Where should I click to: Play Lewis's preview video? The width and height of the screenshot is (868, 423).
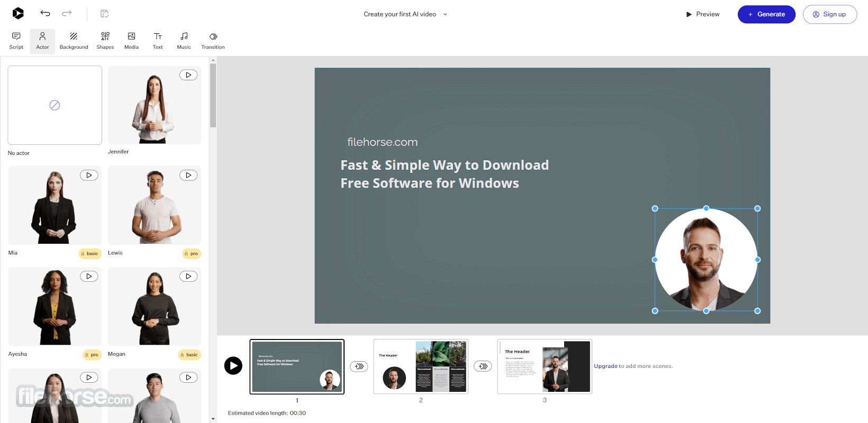pyautogui.click(x=188, y=175)
